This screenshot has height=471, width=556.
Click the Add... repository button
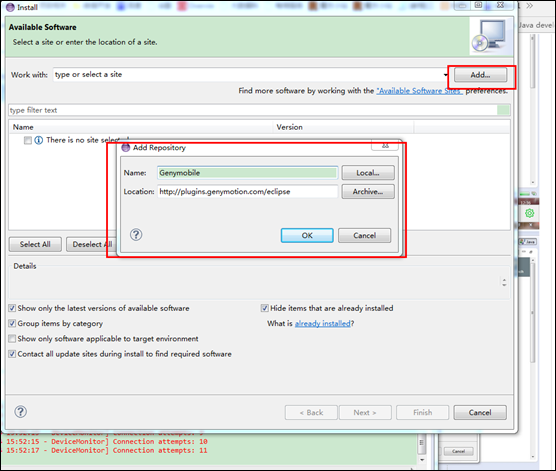point(480,75)
